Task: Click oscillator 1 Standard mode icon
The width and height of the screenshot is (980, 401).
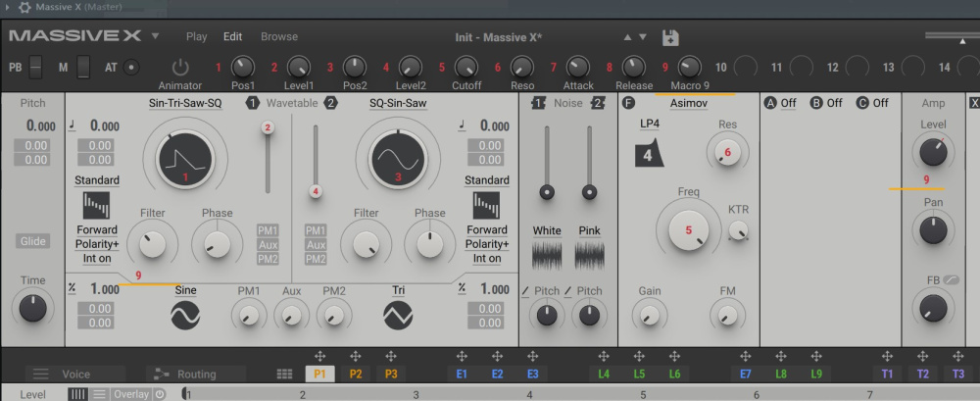Action: [96, 205]
